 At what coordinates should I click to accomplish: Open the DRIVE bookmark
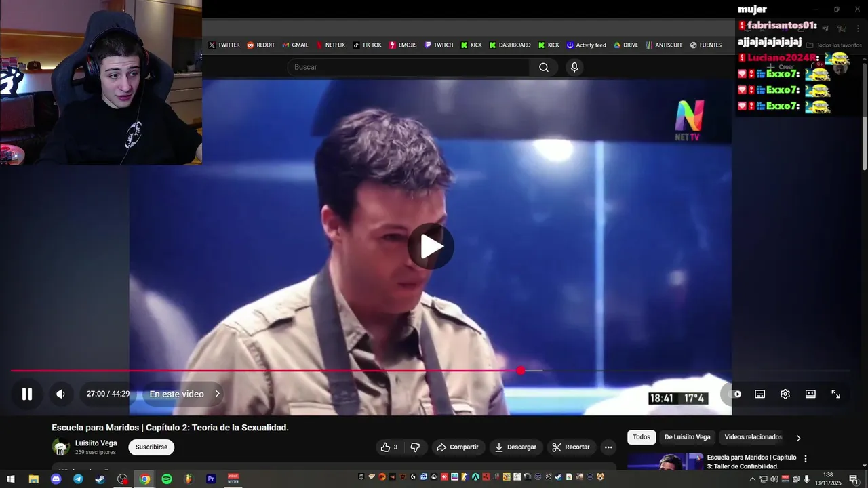pos(626,45)
